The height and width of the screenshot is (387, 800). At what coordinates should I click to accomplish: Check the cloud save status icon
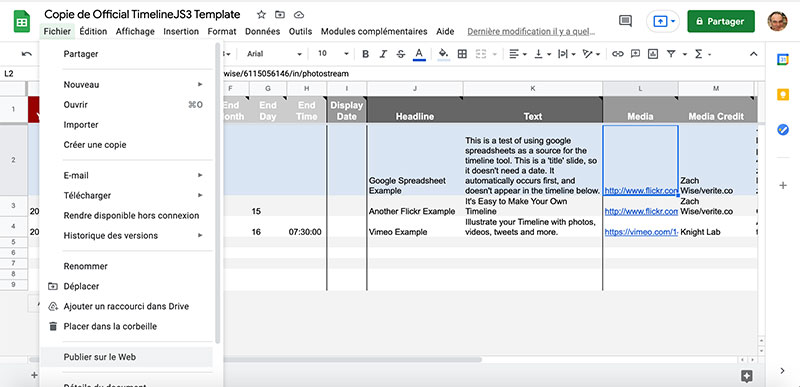tap(300, 15)
